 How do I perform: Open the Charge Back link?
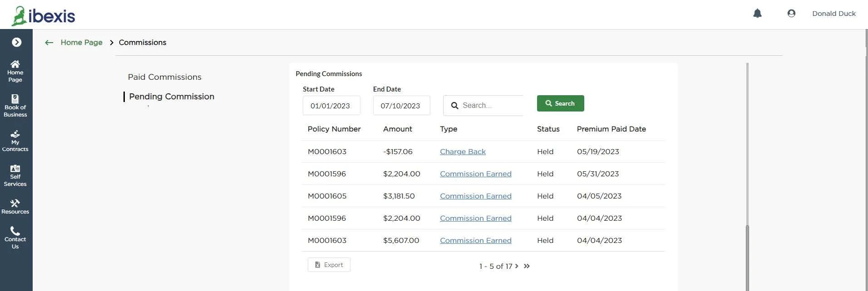click(463, 152)
